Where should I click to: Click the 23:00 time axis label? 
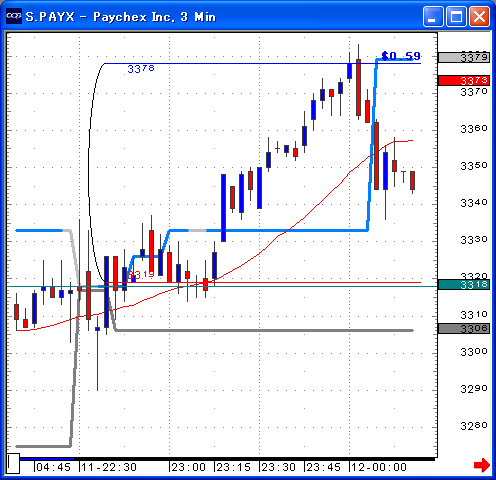(188, 467)
